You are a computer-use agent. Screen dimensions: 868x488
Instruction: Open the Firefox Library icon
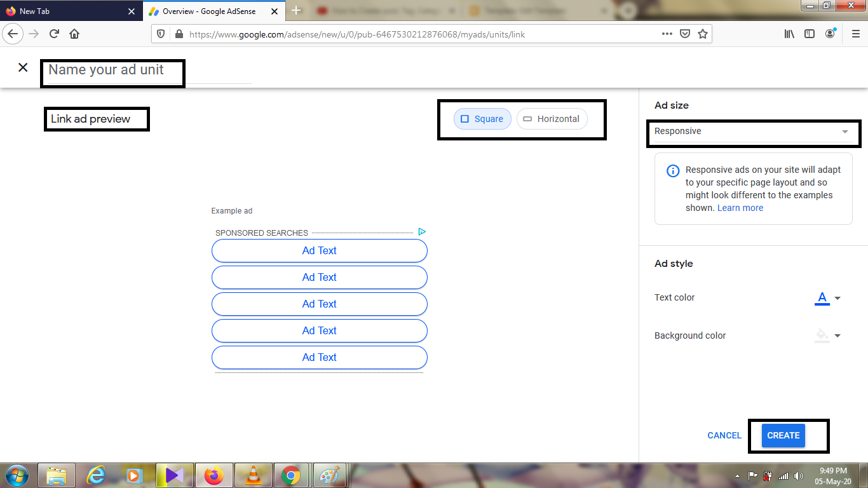pos(789,34)
